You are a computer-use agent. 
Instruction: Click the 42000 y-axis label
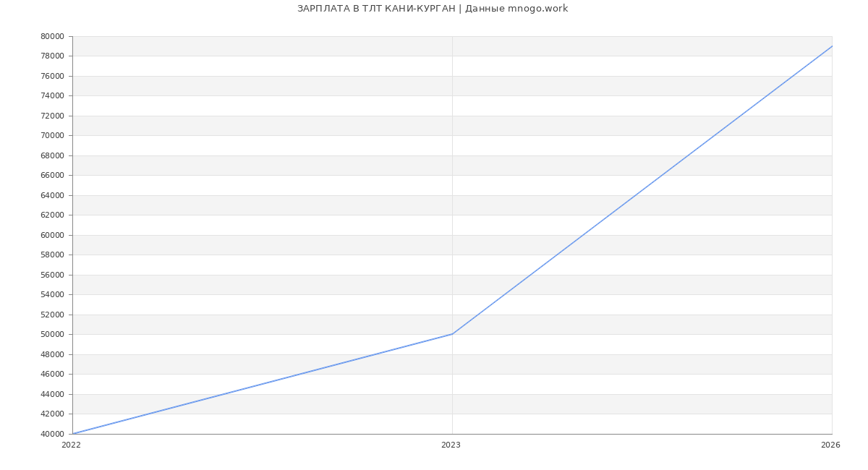(x=52, y=414)
